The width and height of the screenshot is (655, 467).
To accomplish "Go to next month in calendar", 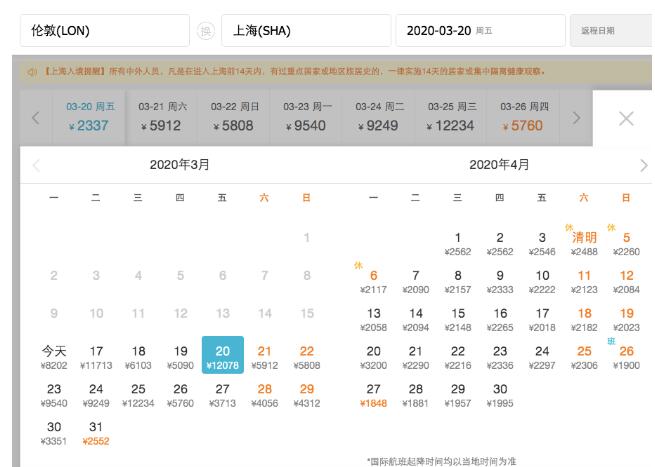I will click(x=643, y=165).
